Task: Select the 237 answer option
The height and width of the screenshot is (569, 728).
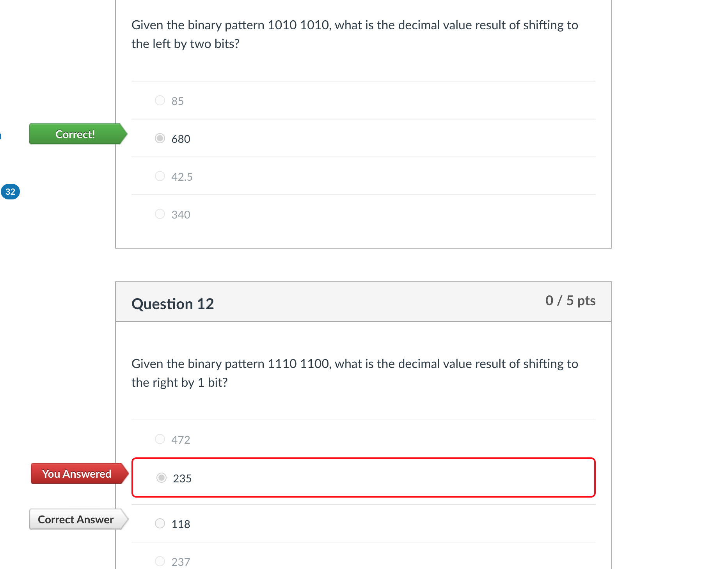Action: click(160, 561)
